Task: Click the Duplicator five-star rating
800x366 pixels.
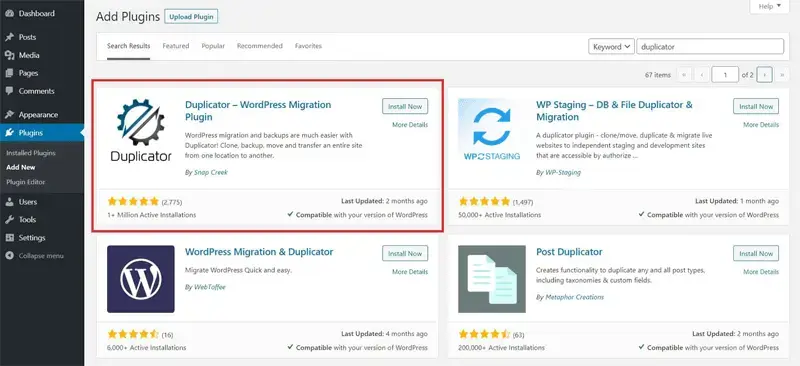Action: click(x=133, y=202)
